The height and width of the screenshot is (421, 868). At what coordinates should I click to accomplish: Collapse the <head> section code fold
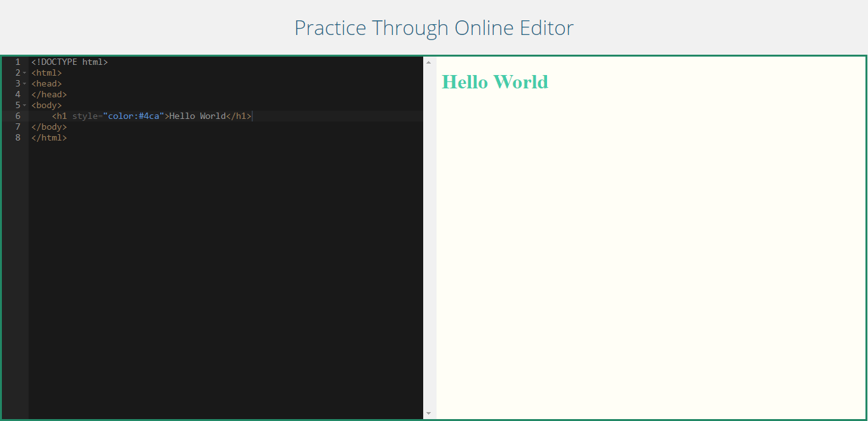pos(24,83)
